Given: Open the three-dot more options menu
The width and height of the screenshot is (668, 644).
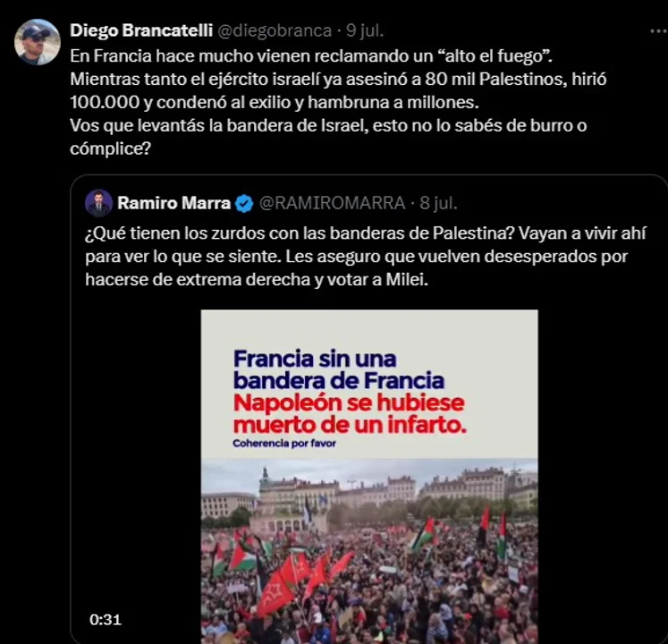Looking at the screenshot, I should pyautogui.click(x=658, y=31).
